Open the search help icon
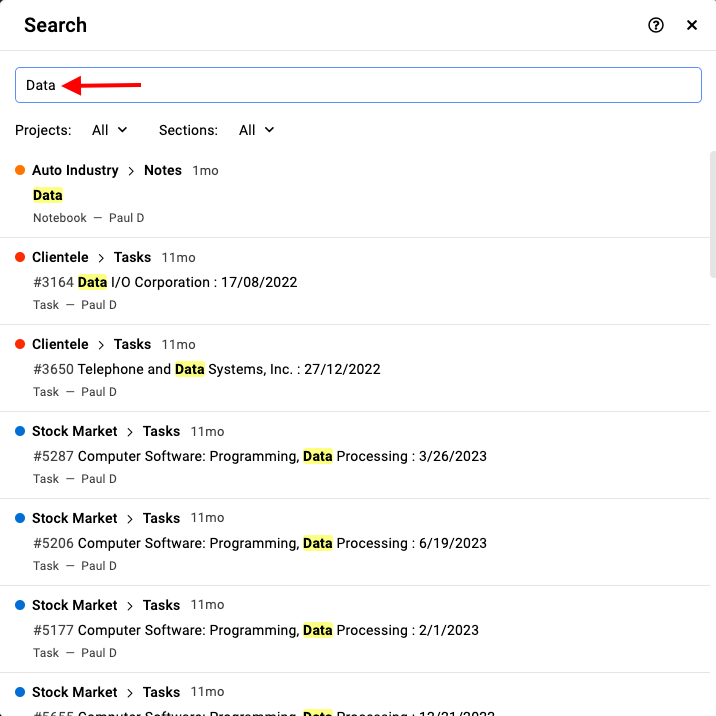Screen dimensions: 716x716 (656, 25)
